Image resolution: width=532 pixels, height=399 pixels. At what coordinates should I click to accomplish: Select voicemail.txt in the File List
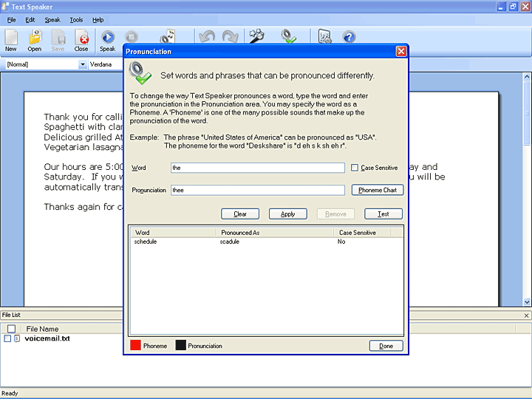point(47,338)
